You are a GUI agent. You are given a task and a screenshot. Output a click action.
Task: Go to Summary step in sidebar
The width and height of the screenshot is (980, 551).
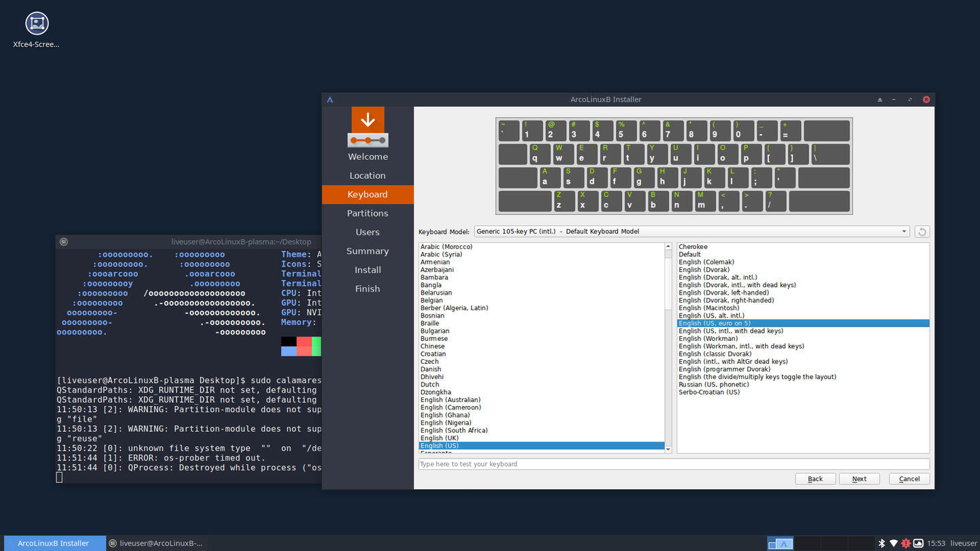(x=367, y=251)
